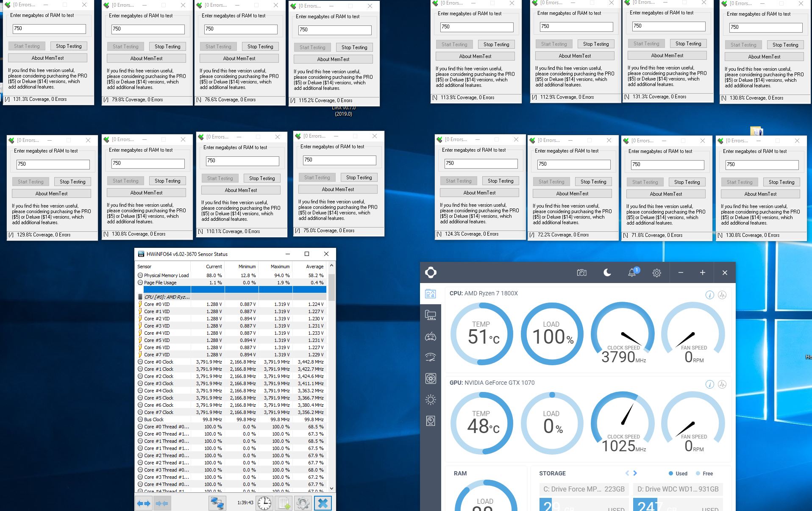Screen dimensions: 812x511
Task: Open HWiNFO remote network monitoring button
Action: pos(217,503)
